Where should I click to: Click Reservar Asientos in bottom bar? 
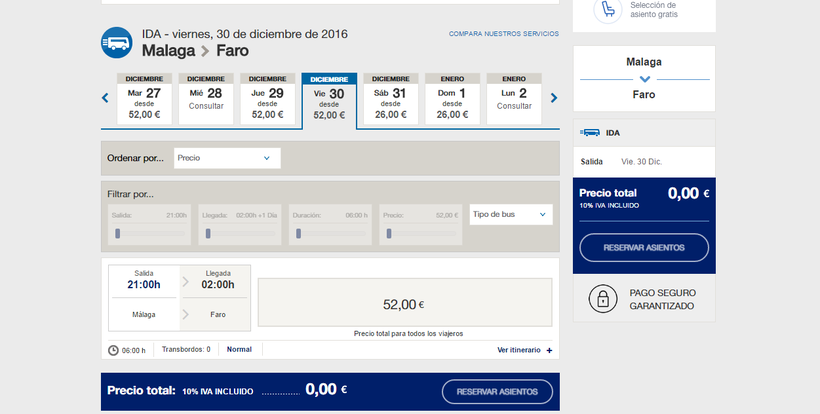click(x=497, y=392)
